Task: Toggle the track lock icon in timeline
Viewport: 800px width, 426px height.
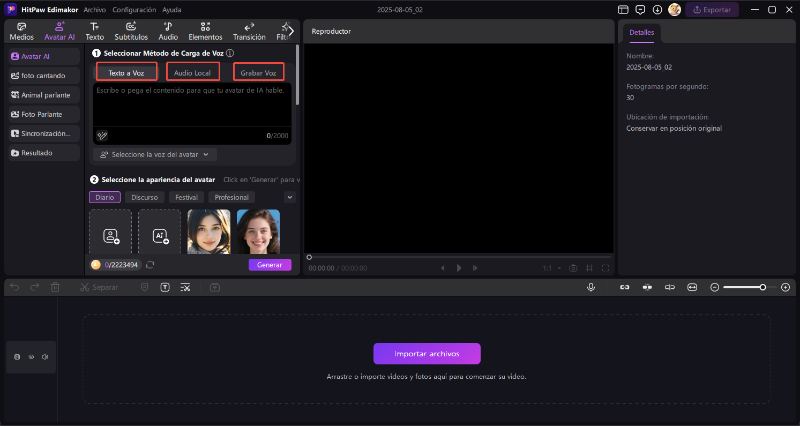Action: pyautogui.click(x=17, y=356)
